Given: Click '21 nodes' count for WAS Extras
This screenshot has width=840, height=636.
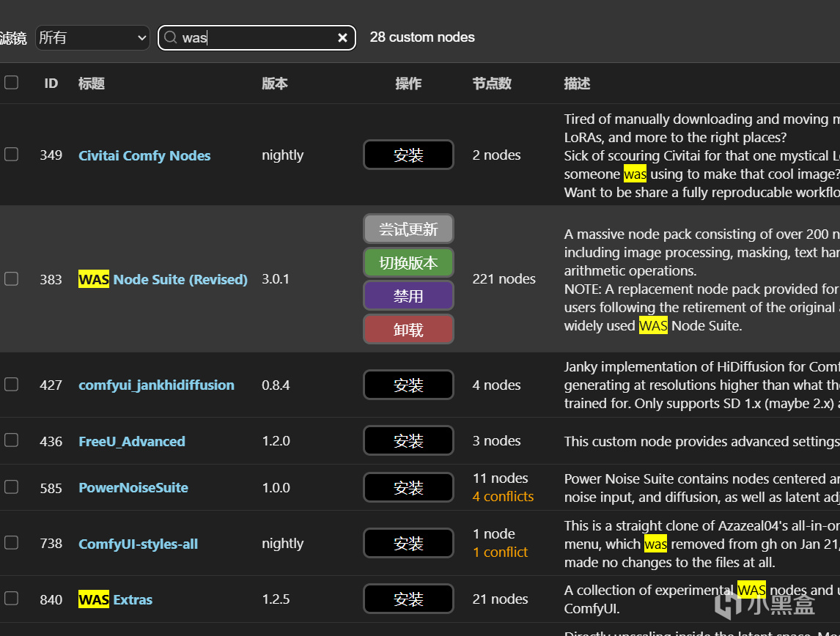Looking at the screenshot, I should [500, 599].
